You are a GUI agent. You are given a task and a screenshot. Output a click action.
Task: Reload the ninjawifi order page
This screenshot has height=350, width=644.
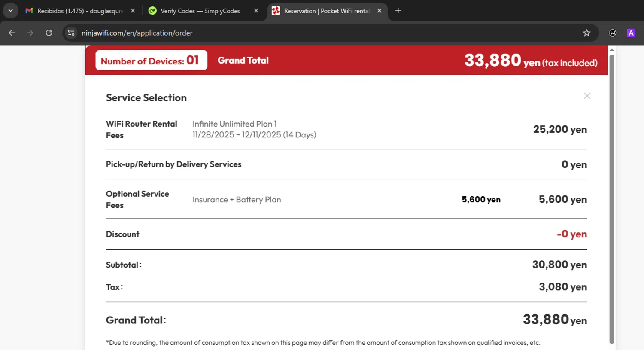point(49,33)
